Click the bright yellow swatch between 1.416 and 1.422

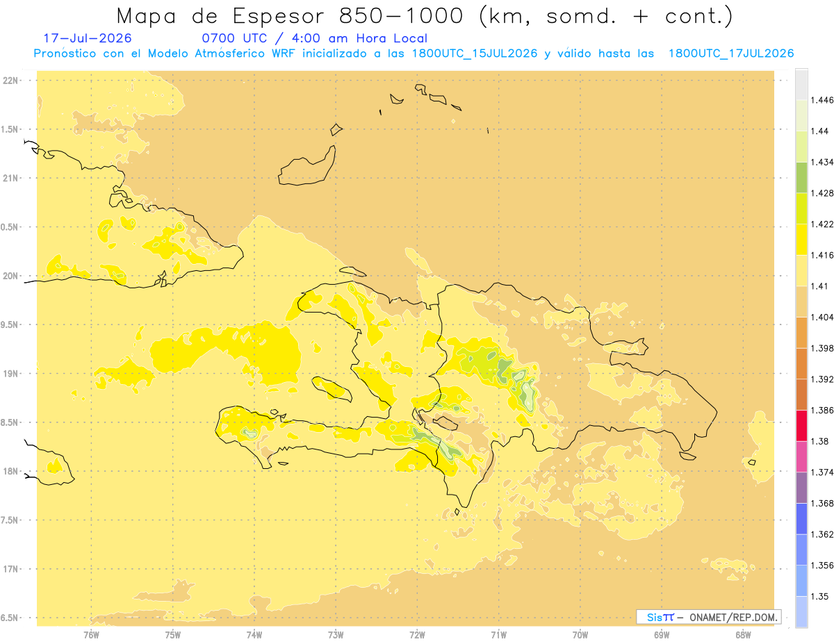click(x=801, y=239)
